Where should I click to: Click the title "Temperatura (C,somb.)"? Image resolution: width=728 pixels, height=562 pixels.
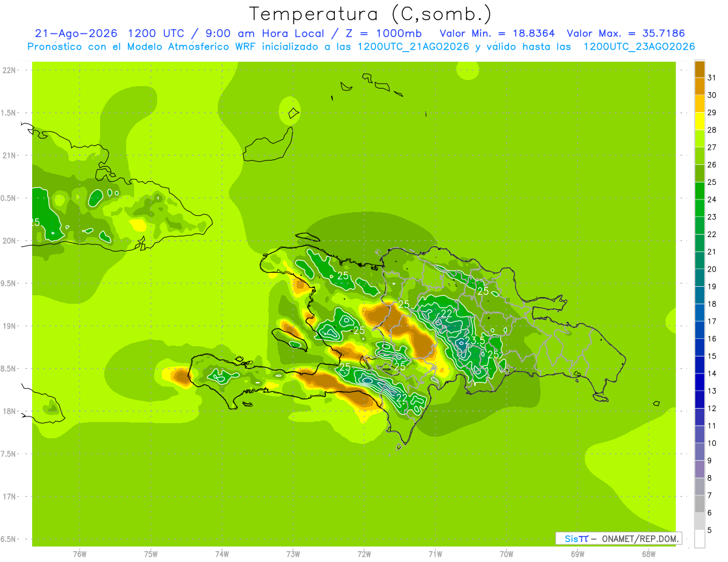click(370, 14)
